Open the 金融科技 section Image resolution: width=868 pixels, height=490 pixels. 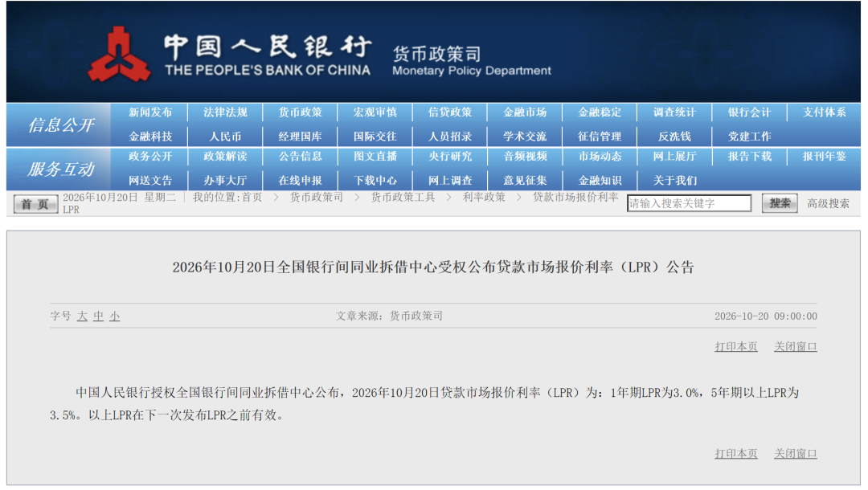tap(150, 136)
